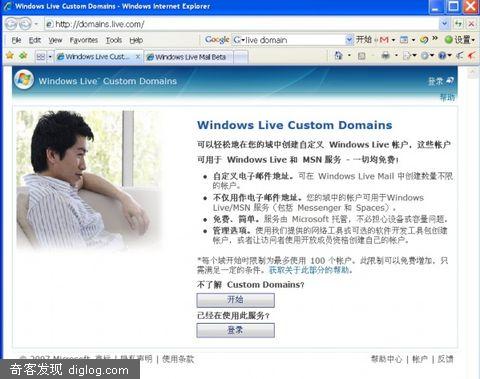Click the page heading Windows Live Custom Domains
This screenshot has height=379, width=480.
tap(295, 125)
